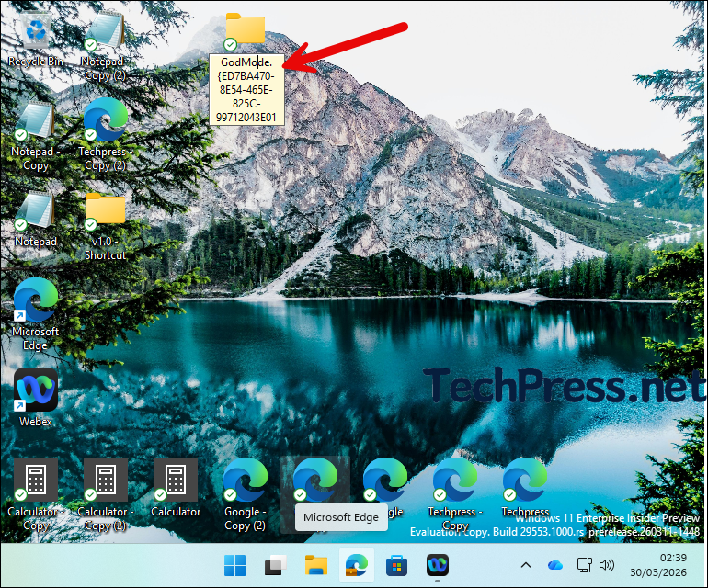Select the Google - Copy (2) icon
The image size is (708, 588).
(245, 480)
